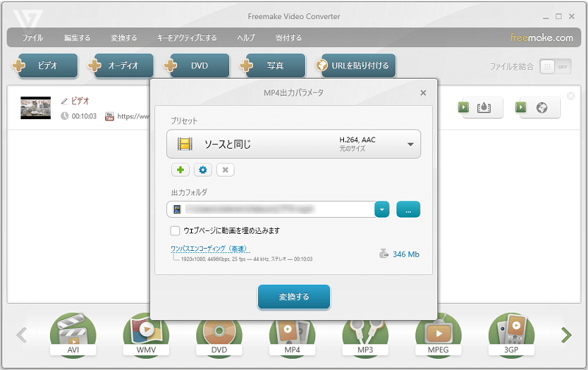Screen dimensions: 588x370
Task: Choose DVD output format at bottom
Action: click(219, 337)
